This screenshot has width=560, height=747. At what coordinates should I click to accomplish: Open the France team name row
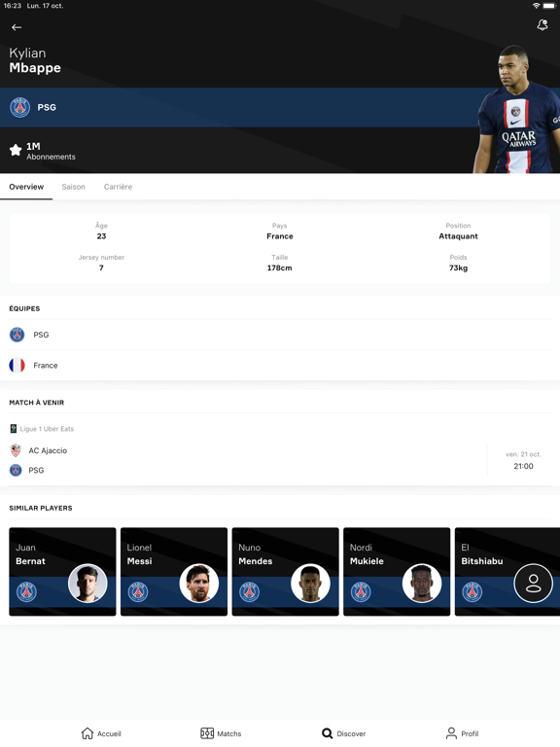pos(46,366)
